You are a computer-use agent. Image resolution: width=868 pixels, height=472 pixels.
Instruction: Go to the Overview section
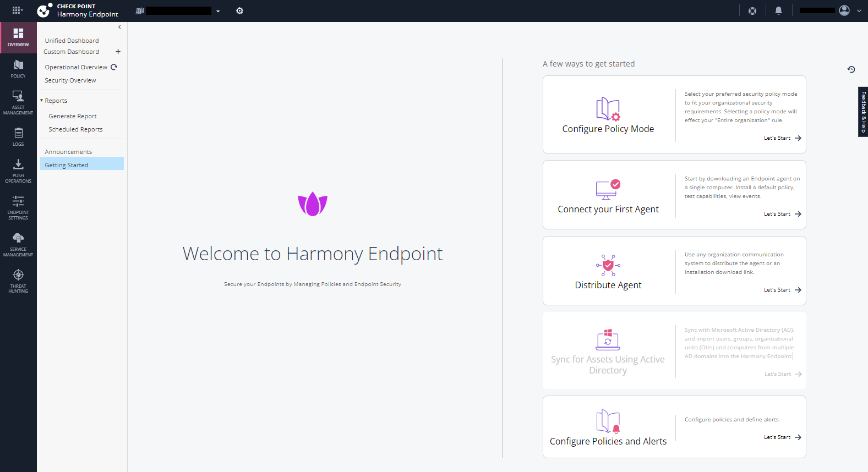18,37
